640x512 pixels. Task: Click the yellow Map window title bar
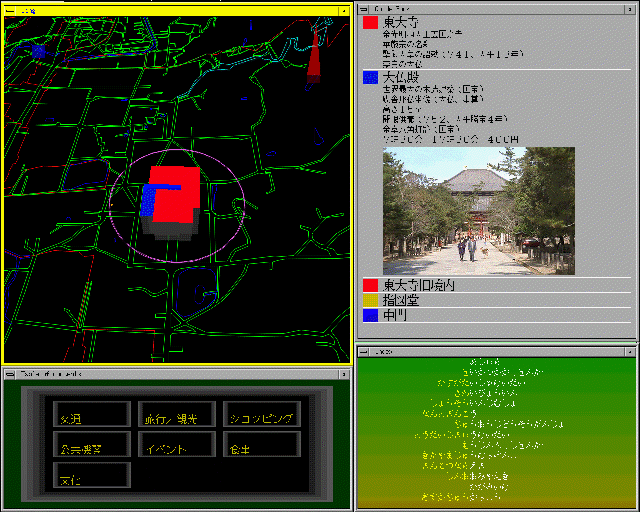[x=177, y=11]
